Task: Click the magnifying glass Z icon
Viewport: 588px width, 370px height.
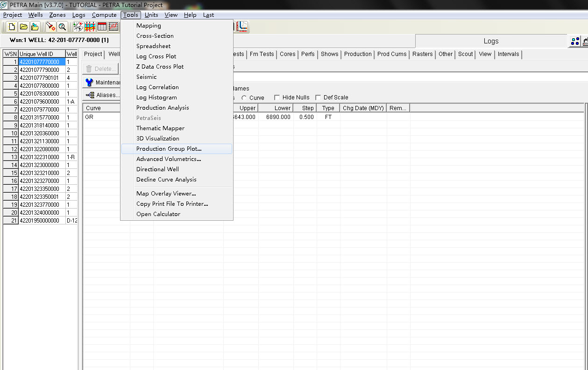Action: coord(62,27)
